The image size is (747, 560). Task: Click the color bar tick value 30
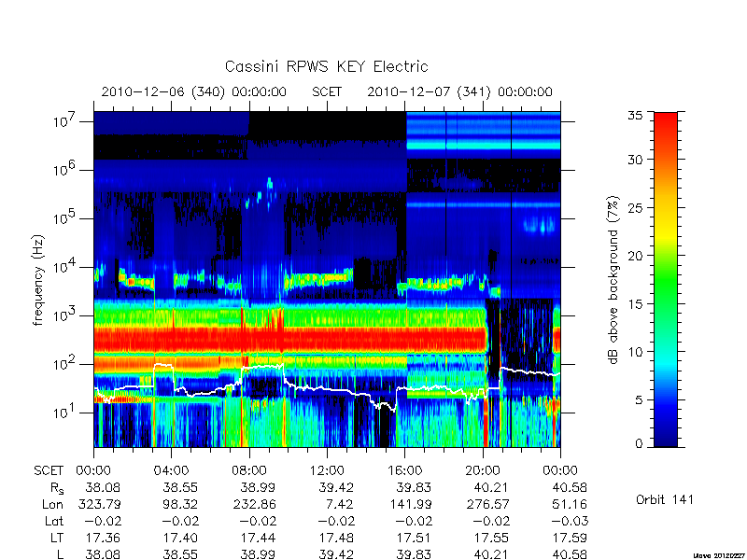pyautogui.click(x=635, y=159)
